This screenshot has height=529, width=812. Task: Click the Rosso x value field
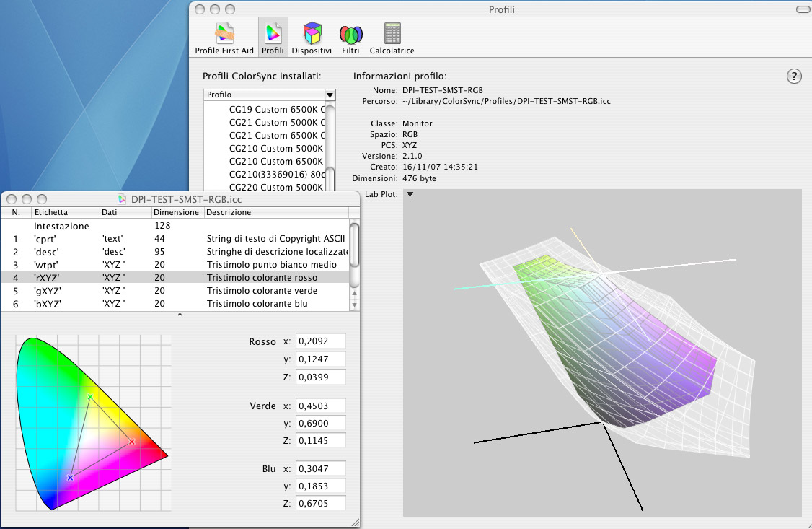(x=321, y=341)
